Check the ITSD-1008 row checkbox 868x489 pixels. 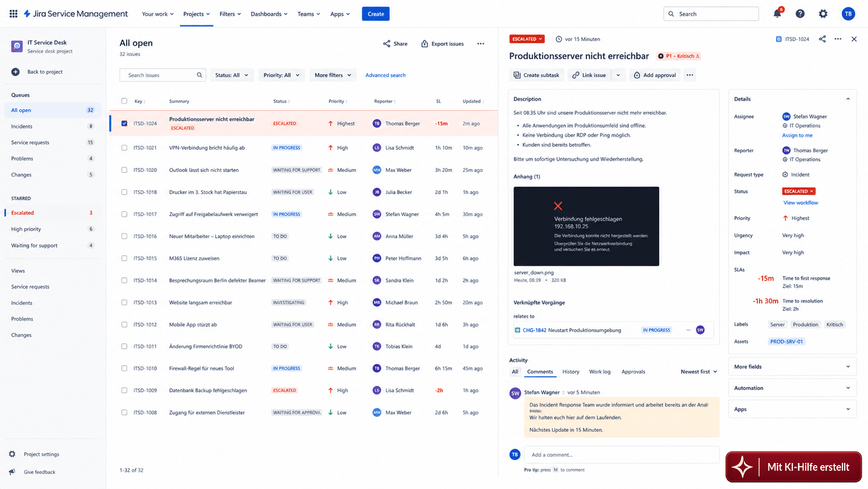[x=124, y=413]
